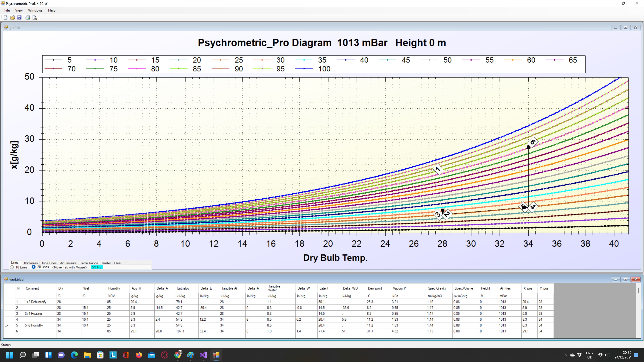Open the Windows menu
The image size is (644, 362).
click(x=35, y=10)
